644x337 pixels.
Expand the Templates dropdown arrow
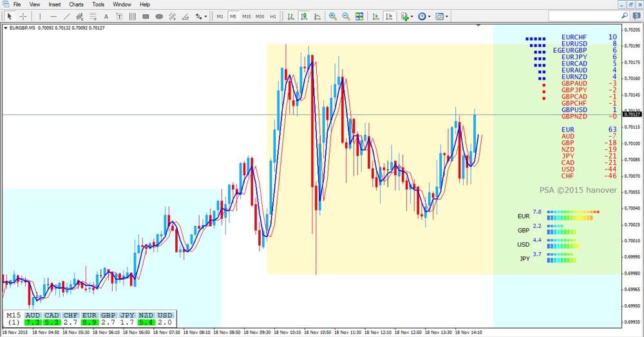[447, 17]
